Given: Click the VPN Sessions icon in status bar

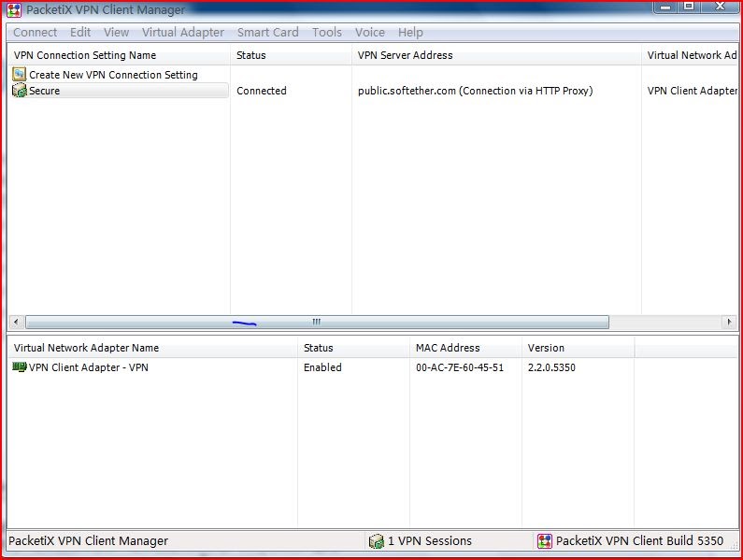Looking at the screenshot, I should 377,541.
